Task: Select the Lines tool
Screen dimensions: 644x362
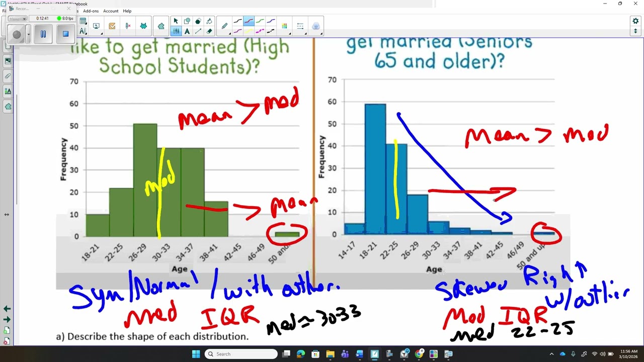Action: pyautogui.click(x=198, y=31)
